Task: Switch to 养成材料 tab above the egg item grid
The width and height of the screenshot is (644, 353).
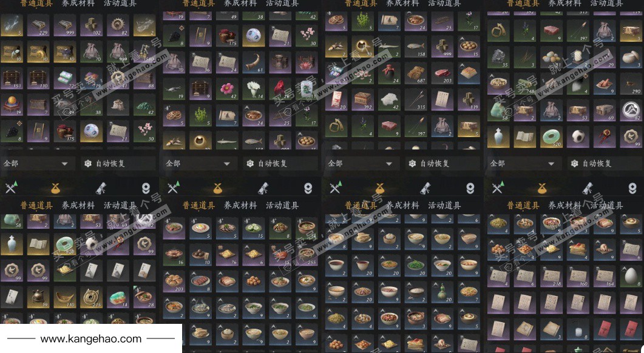Action: coord(564,205)
